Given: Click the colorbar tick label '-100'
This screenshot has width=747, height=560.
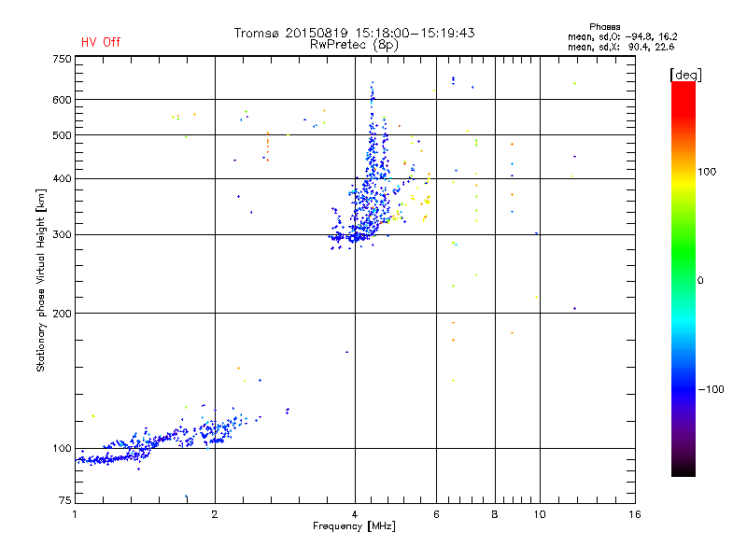Looking at the screenshot, I should tap(711, 389).
